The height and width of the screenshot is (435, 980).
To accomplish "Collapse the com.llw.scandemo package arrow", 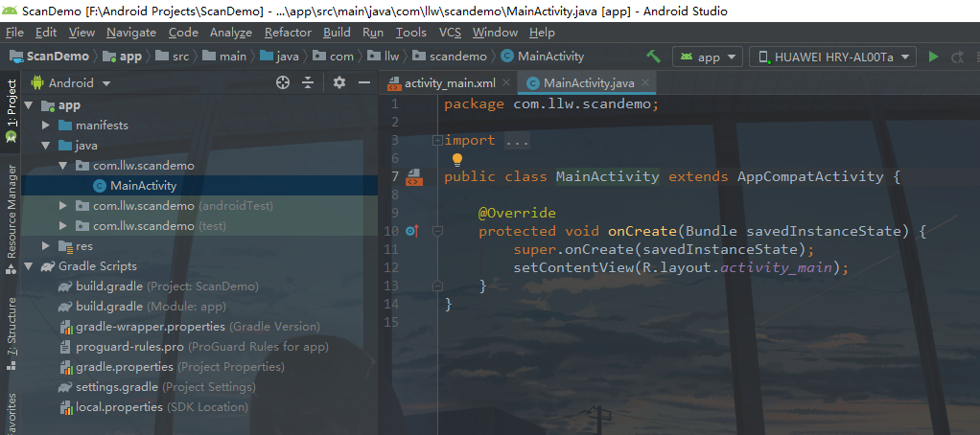I will click(62, 166).
